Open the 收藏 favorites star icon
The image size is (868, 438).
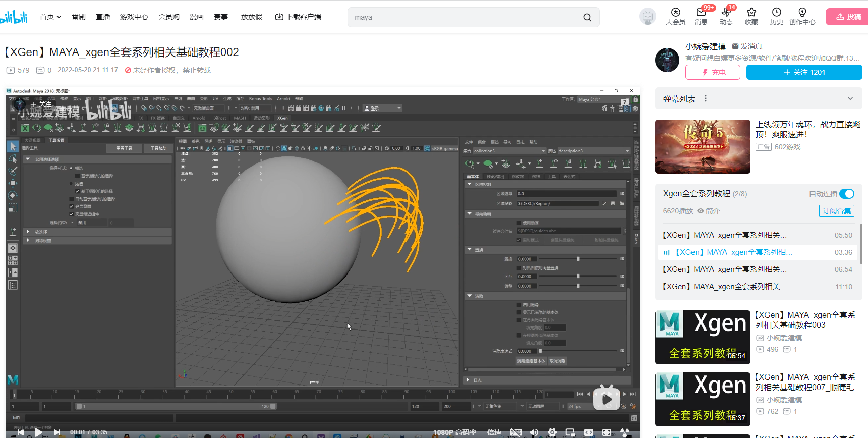point(751,16)
